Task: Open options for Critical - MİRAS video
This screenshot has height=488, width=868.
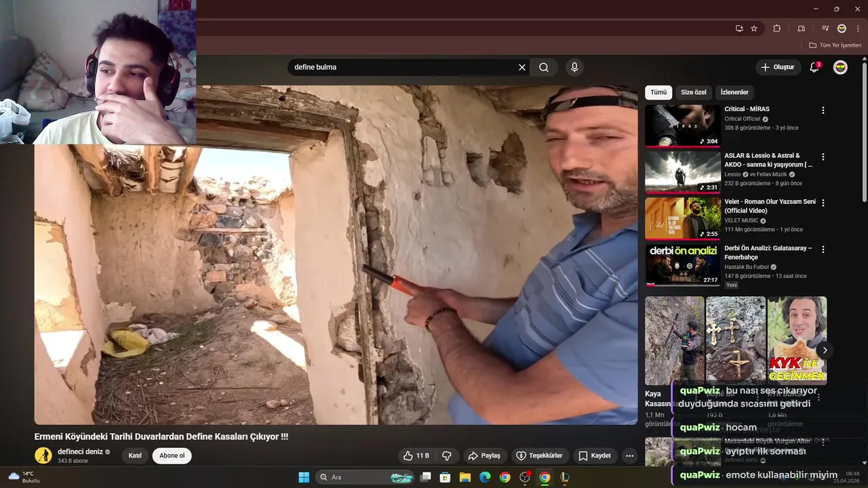Action: [823, 110]
